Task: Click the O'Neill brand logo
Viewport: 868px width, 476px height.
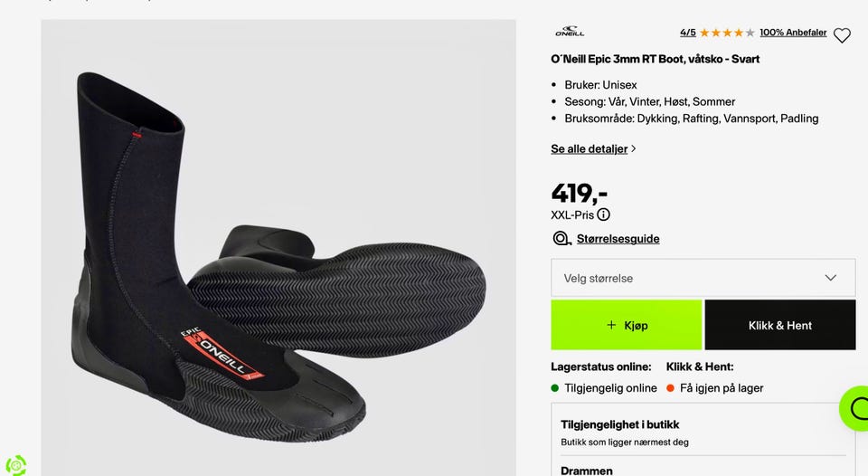Action: pos(570,32)
